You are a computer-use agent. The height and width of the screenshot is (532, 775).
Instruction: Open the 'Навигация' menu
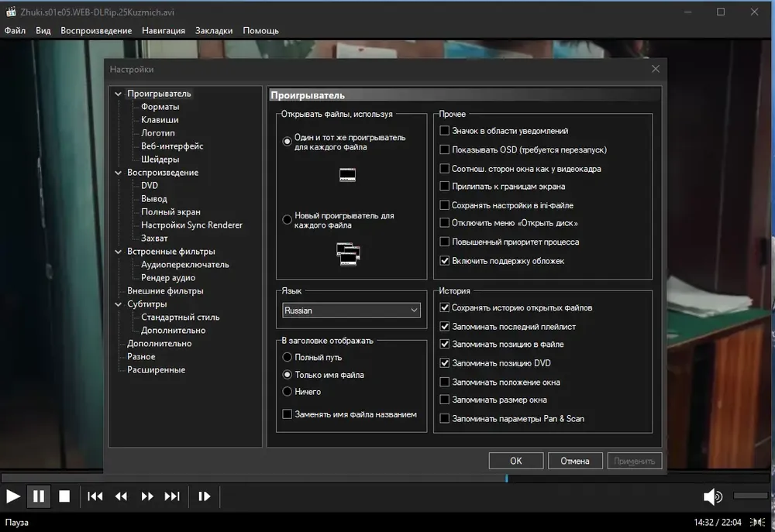(163, 31)
